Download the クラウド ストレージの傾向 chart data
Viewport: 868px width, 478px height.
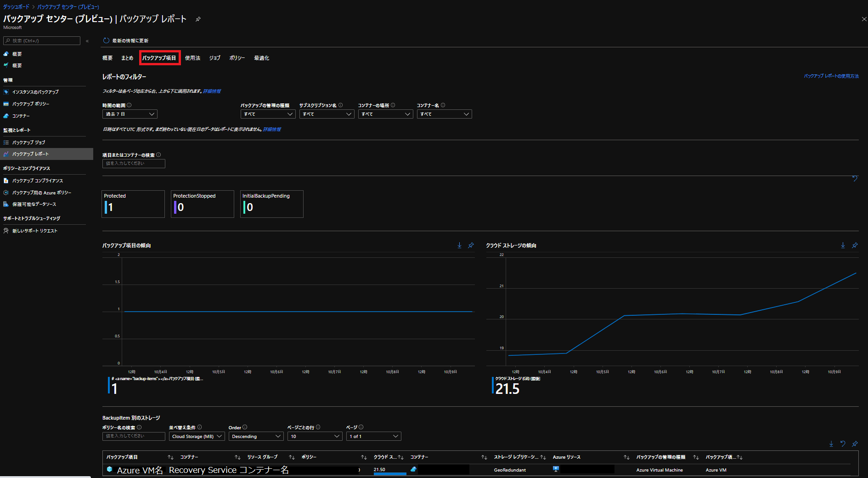pos(843,245)
